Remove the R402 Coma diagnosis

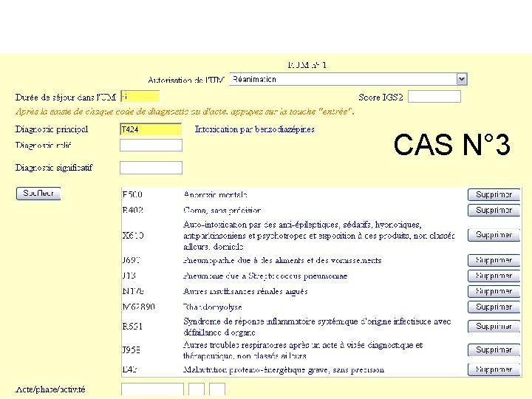[494, 210]
